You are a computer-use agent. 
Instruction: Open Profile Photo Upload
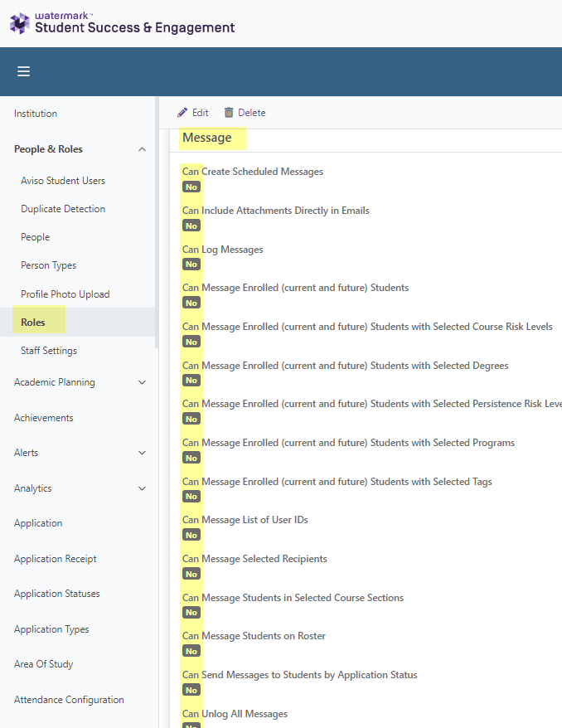65,294
